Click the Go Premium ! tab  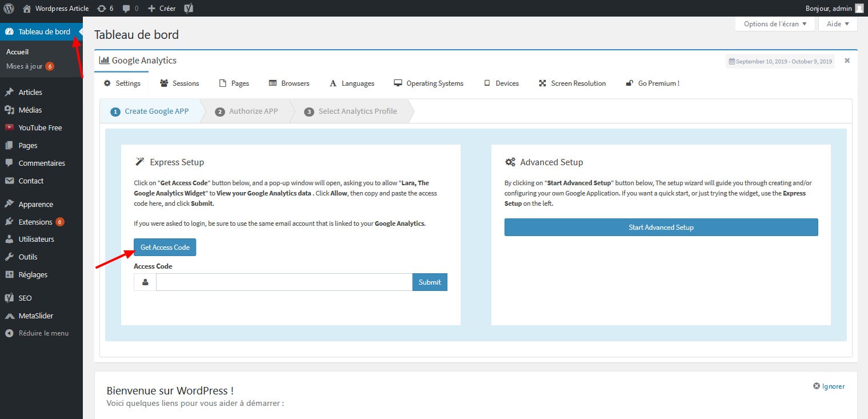pos(653,83)
